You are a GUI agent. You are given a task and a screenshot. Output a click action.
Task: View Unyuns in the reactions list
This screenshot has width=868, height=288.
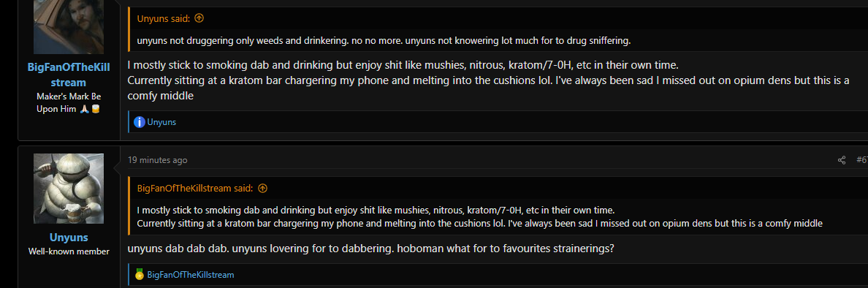(x=161, y=122)
